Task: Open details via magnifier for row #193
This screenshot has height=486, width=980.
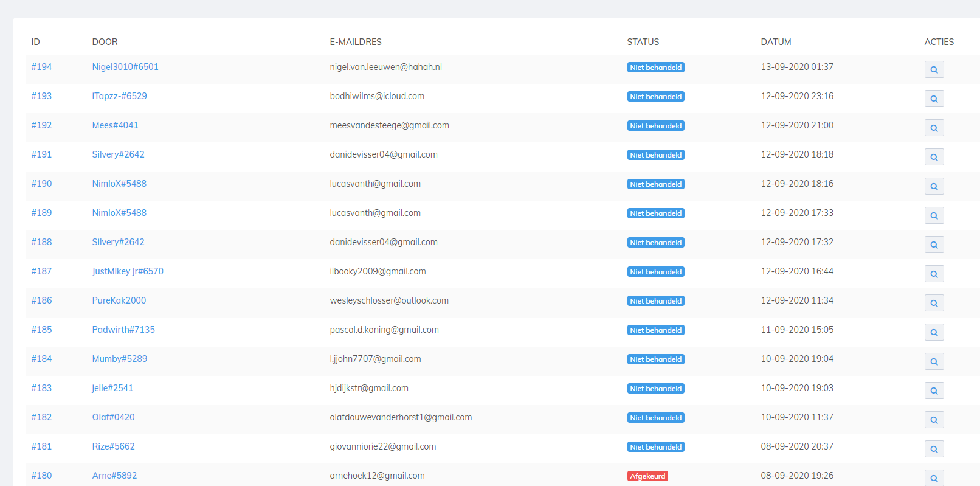Action: click(x=934, y=99)
